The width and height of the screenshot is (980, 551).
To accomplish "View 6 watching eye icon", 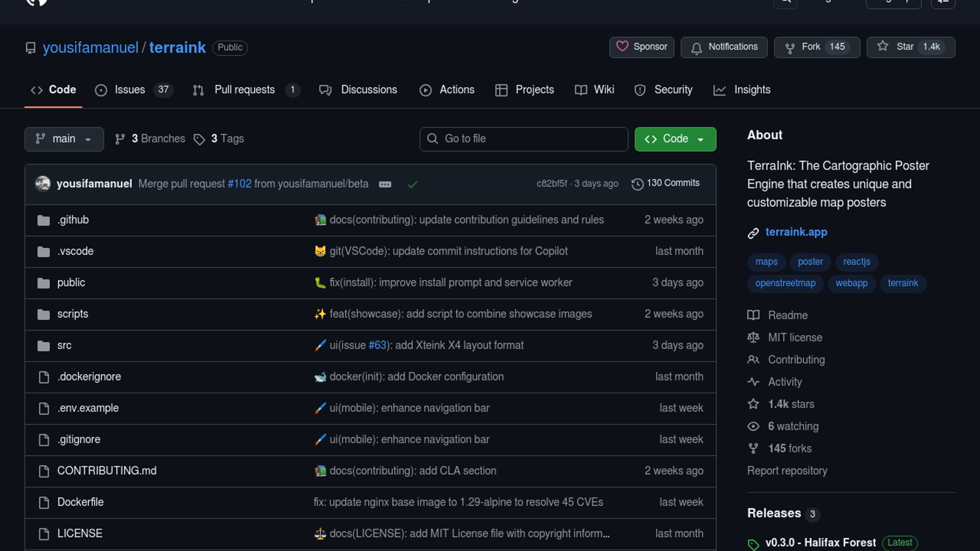I will 753,426.
